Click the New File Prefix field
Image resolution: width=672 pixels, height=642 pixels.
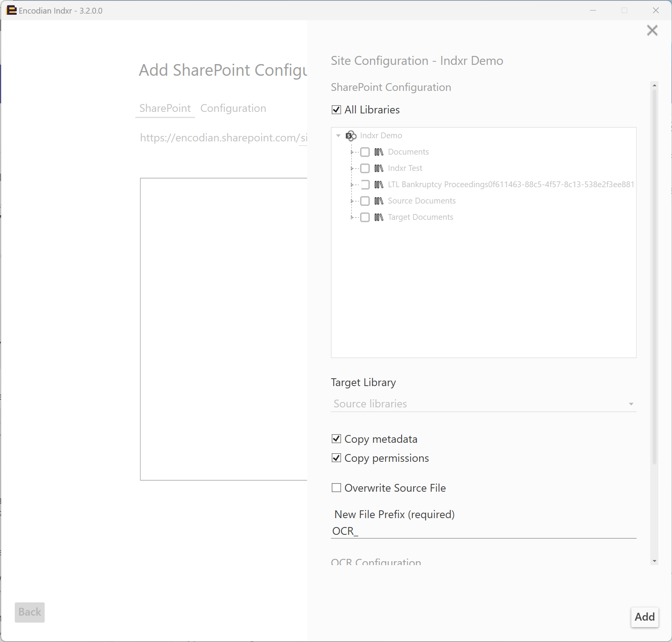coord(484,531)
